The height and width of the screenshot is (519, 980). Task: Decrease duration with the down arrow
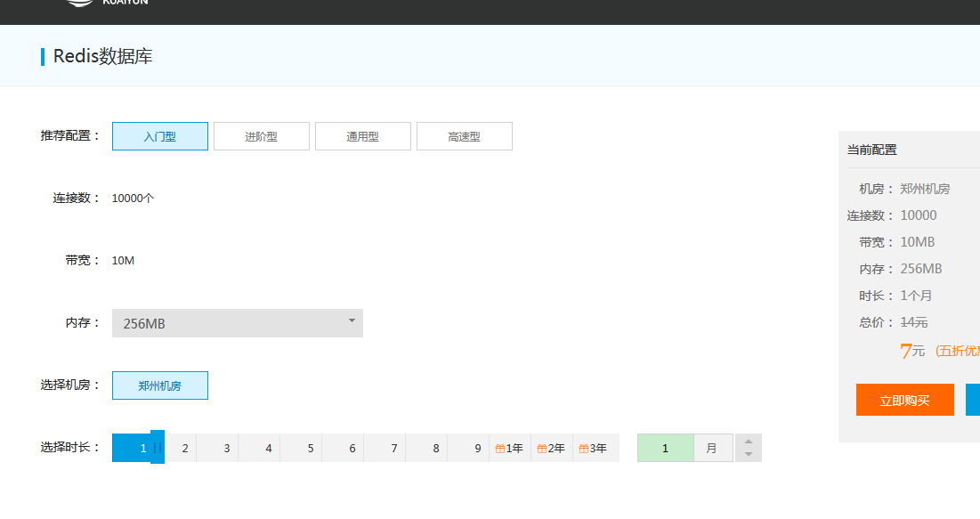(x=749, y=455)
